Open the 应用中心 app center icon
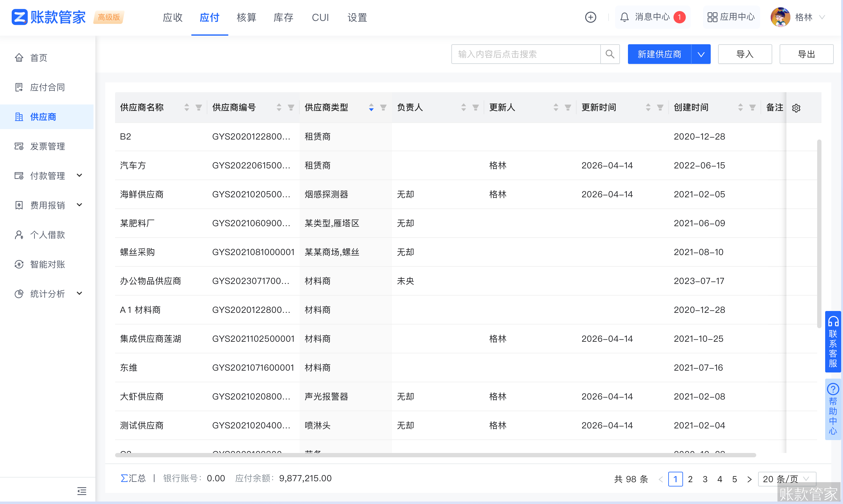This screenshot has width=843, height=504. (x=713, y=17)
